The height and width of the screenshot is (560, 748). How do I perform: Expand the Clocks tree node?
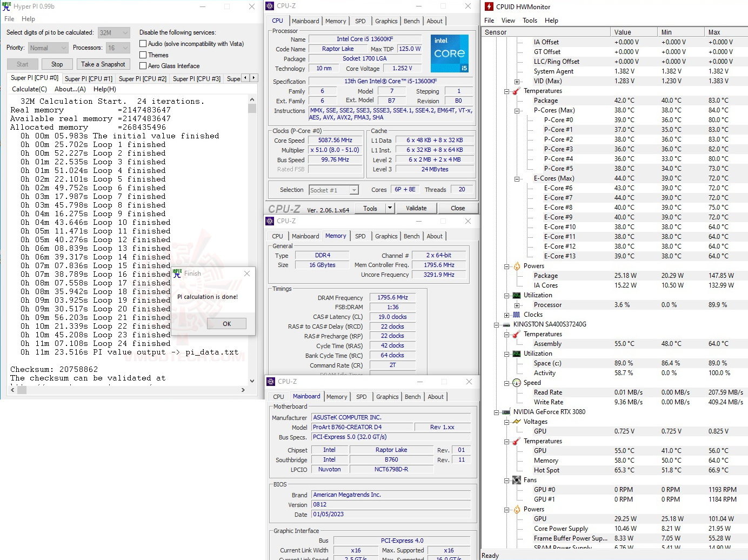(x=506, y=315)
